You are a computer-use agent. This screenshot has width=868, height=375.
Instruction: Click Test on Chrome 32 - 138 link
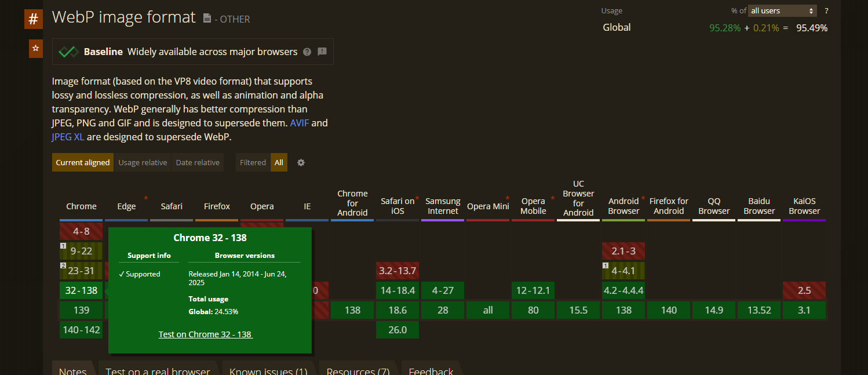206,334
